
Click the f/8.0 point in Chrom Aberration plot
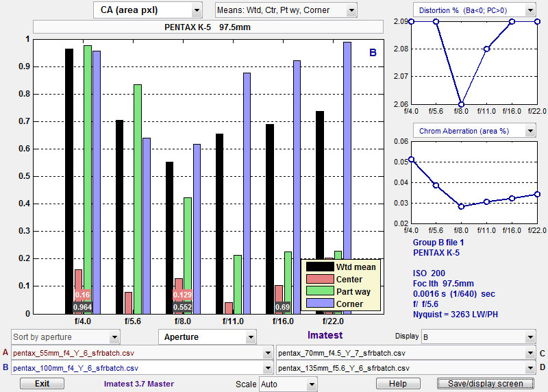[461, 207]
